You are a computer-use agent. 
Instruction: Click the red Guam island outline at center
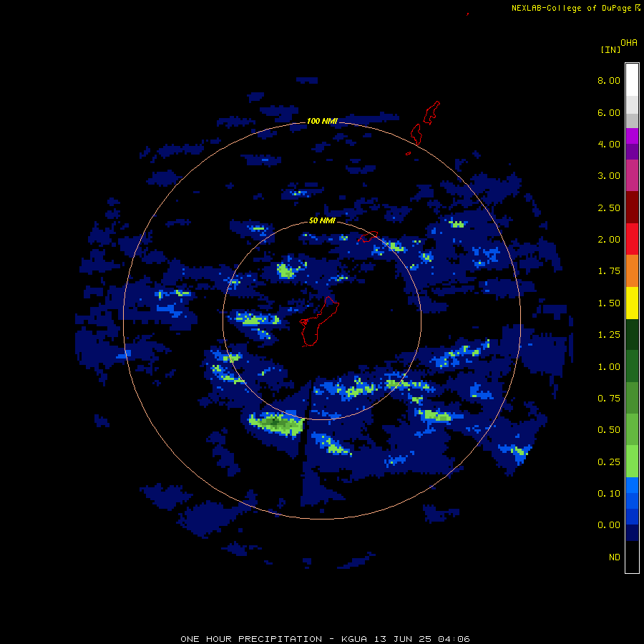click(x=318, y=321)
